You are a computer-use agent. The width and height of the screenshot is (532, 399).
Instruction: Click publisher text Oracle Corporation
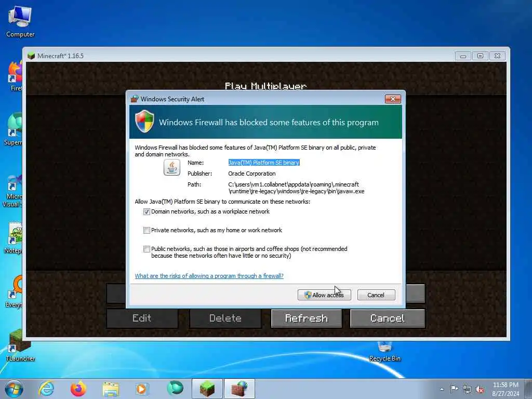click(x=252, y=174)
